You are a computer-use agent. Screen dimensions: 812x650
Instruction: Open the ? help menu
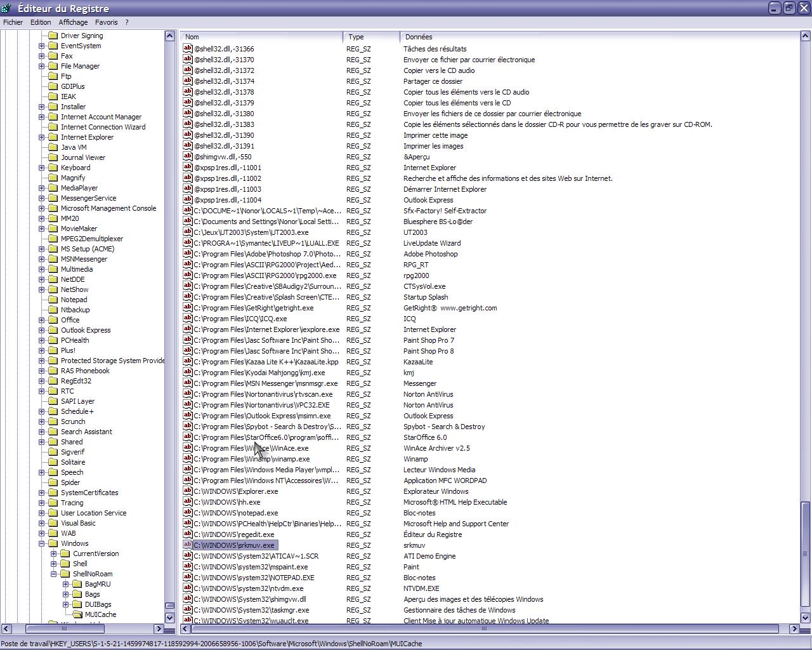coord(127,22)
